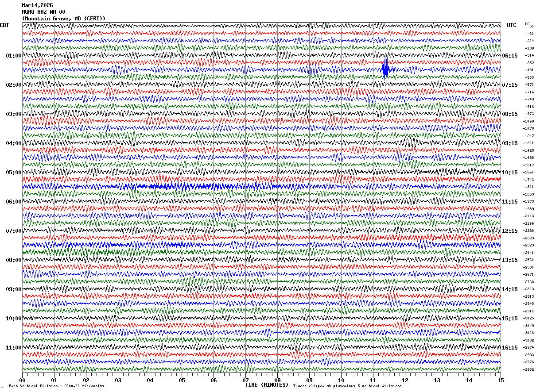
Task: Select the 08:00 CDT row label
Action: coord(13,260)
